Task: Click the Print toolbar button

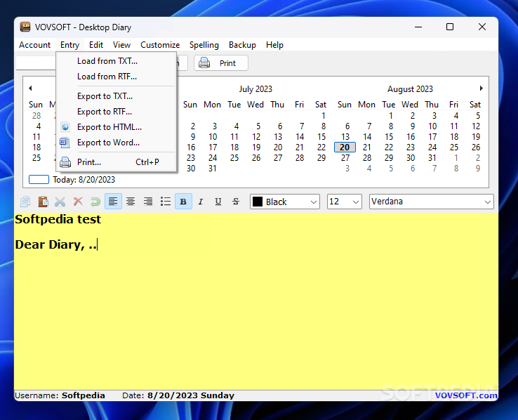Action: pyautogui.click(x=220, y=63)
